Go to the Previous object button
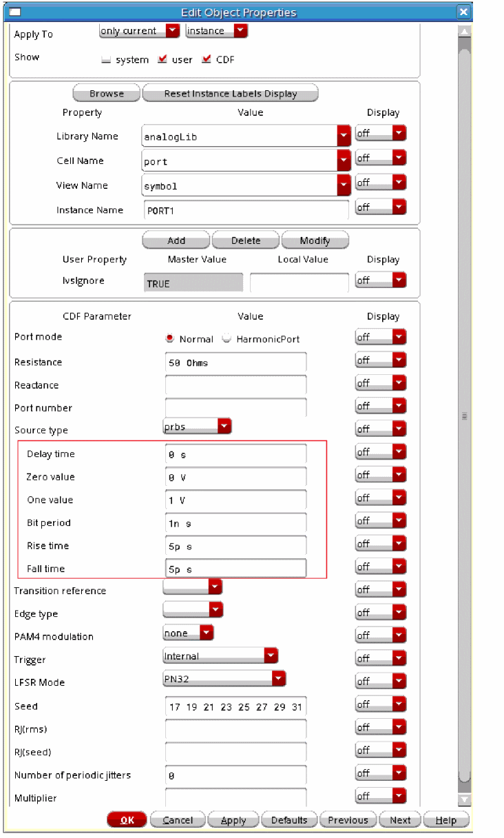The image size is (504, 838). tap(348, 820)
